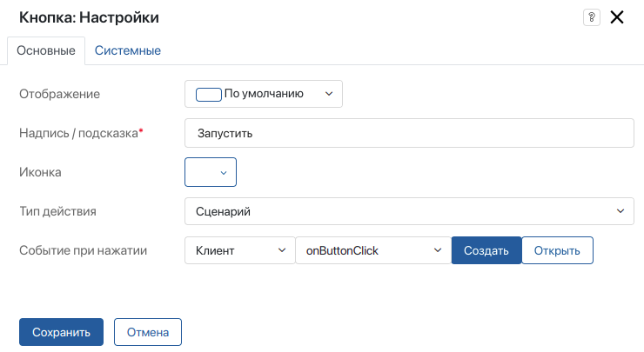Open the help question mark icon
The width and height of the screenshot is (644, 352).
pos(592,17)
